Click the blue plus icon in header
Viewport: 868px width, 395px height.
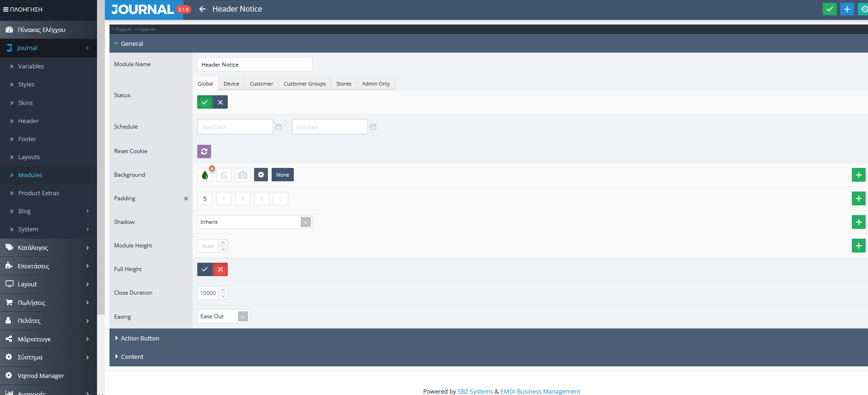point(847,9)
